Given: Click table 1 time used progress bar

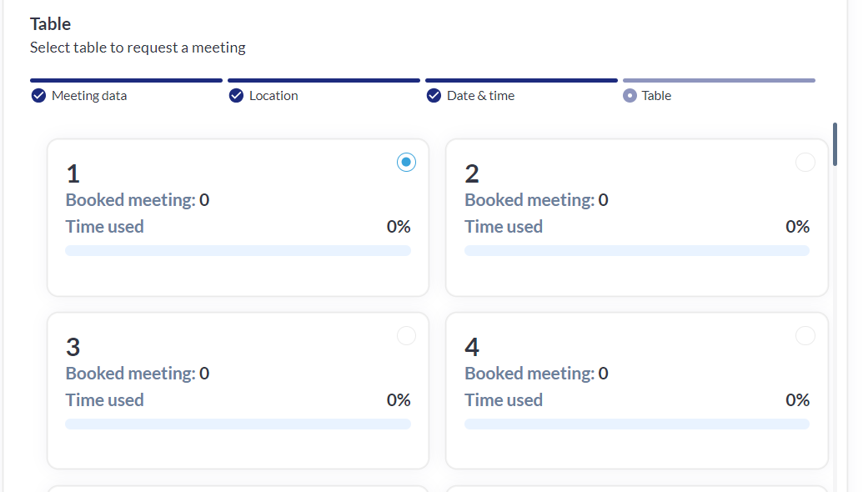Looking at the screenshot, I should click(238, 251).
